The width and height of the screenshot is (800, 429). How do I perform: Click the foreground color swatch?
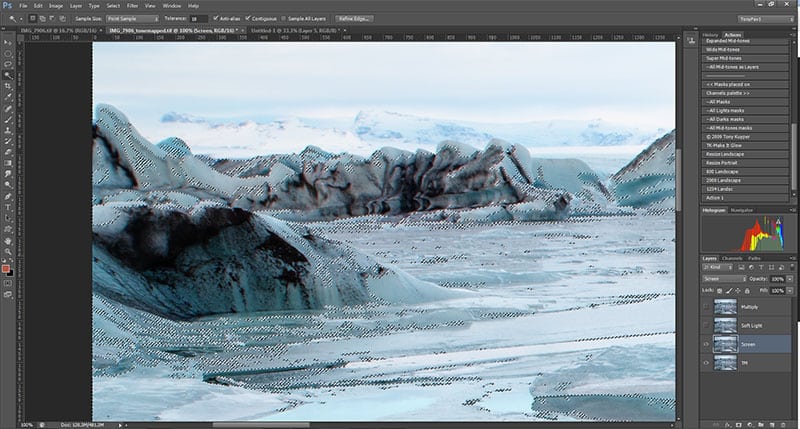[x=6, y=268]
